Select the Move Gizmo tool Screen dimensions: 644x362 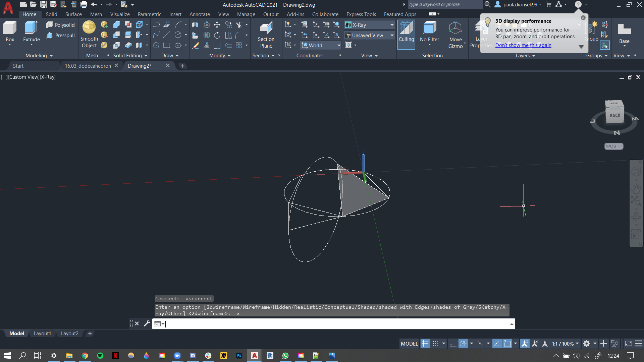click(x=455, y=35)
